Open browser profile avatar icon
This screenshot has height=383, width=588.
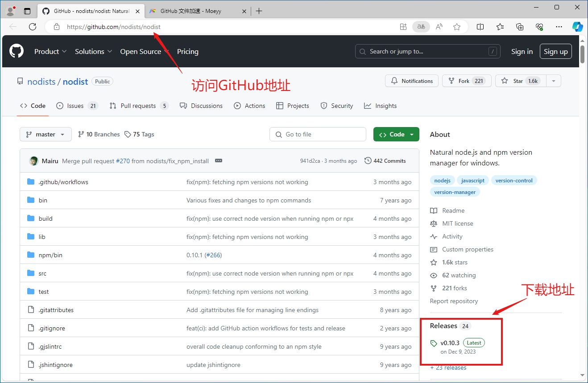(11, 11)
